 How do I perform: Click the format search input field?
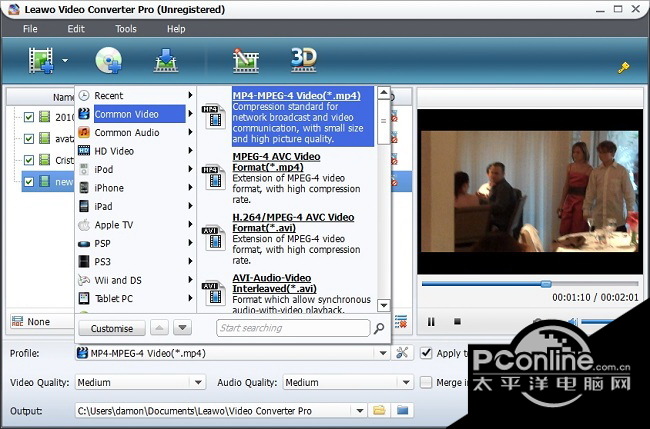pos(293,328)
